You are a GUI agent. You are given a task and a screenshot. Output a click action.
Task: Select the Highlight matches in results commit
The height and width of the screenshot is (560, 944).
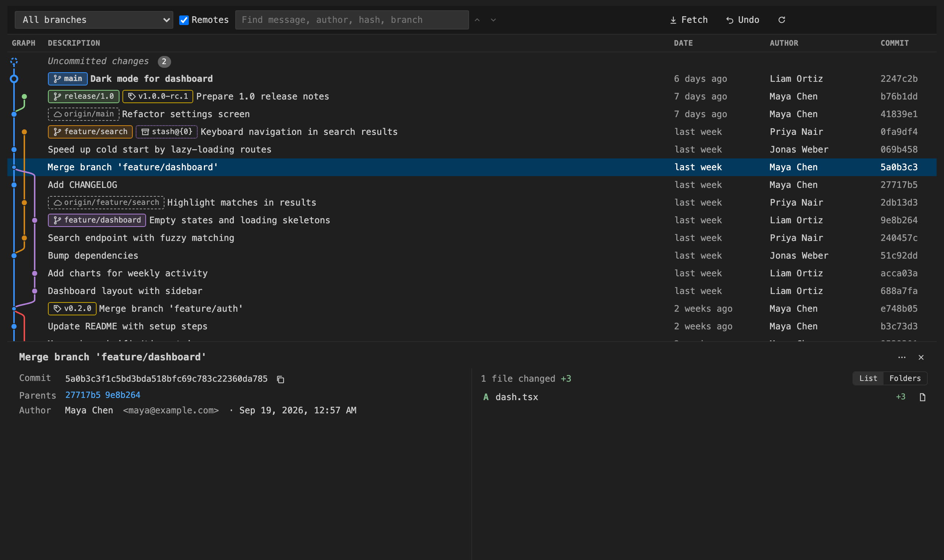tap(472, 203)
